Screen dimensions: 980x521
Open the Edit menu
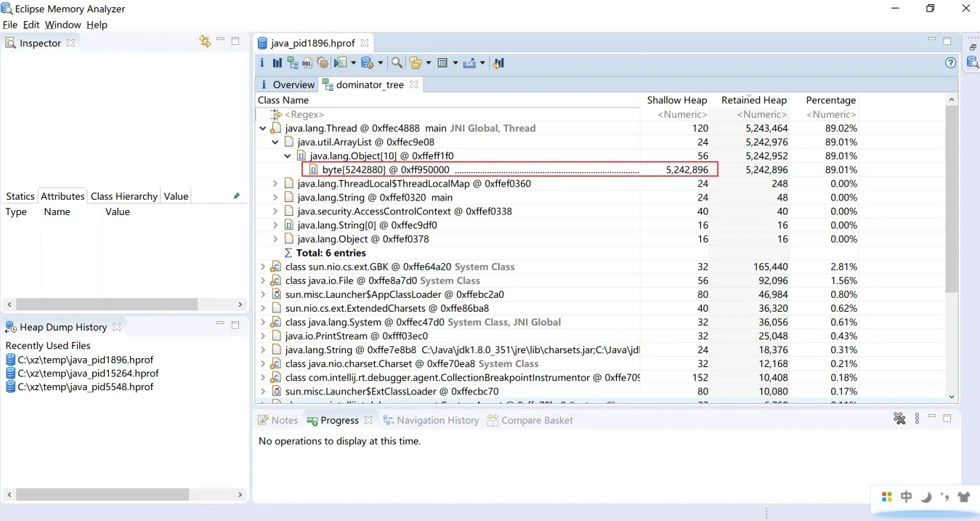[x=31, y=25]
